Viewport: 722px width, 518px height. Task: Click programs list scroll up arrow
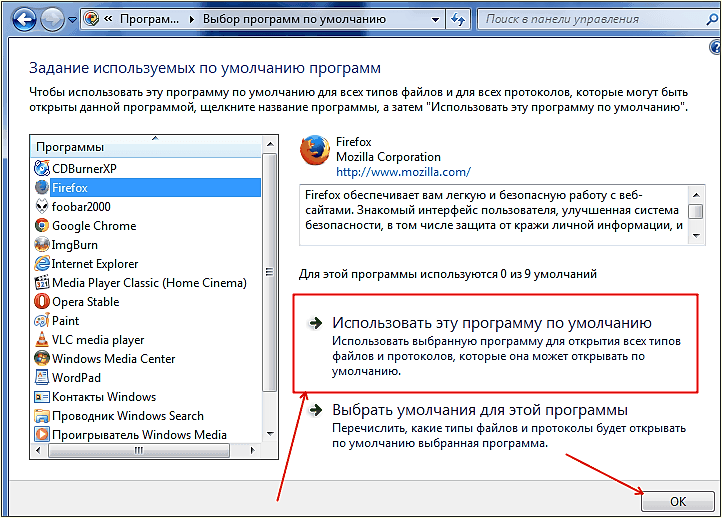click(270, 144)
